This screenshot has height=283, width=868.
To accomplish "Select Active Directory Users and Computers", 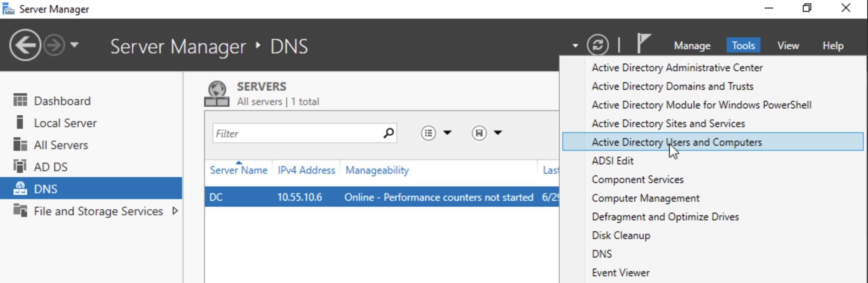I will pos(676,142).
